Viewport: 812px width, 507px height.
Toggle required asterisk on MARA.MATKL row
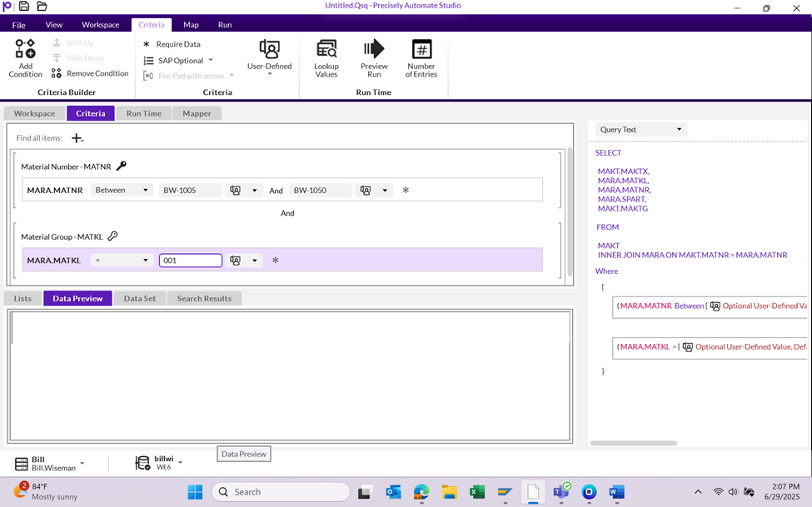276,261
